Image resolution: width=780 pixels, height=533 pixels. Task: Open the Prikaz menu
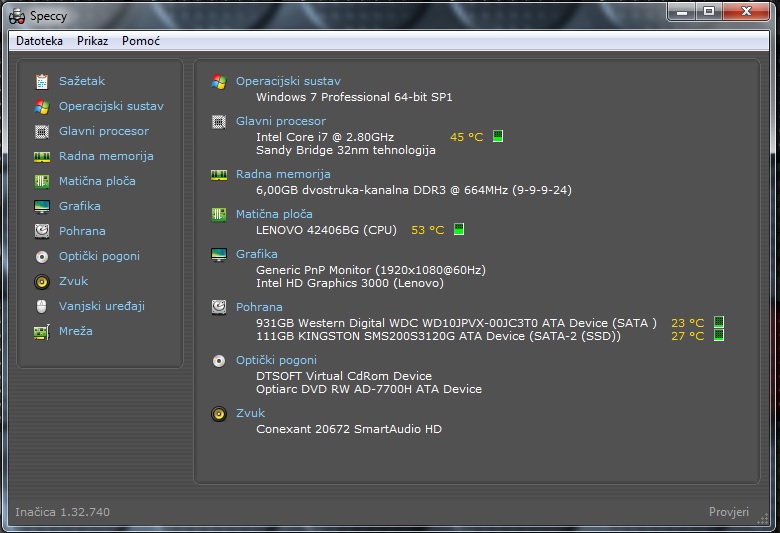point(93,41)
